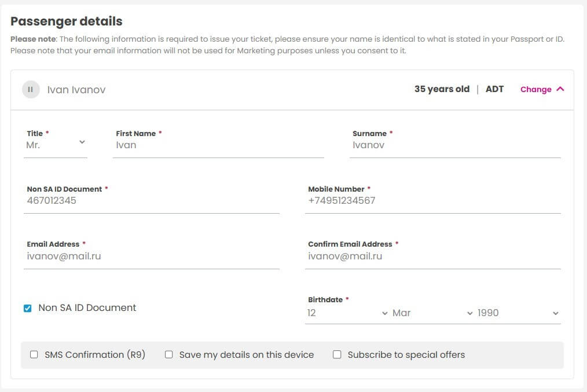Click the Confirm Email Address field
The width and height of the screenshot is (587, 392).
(x=433, y=256)
